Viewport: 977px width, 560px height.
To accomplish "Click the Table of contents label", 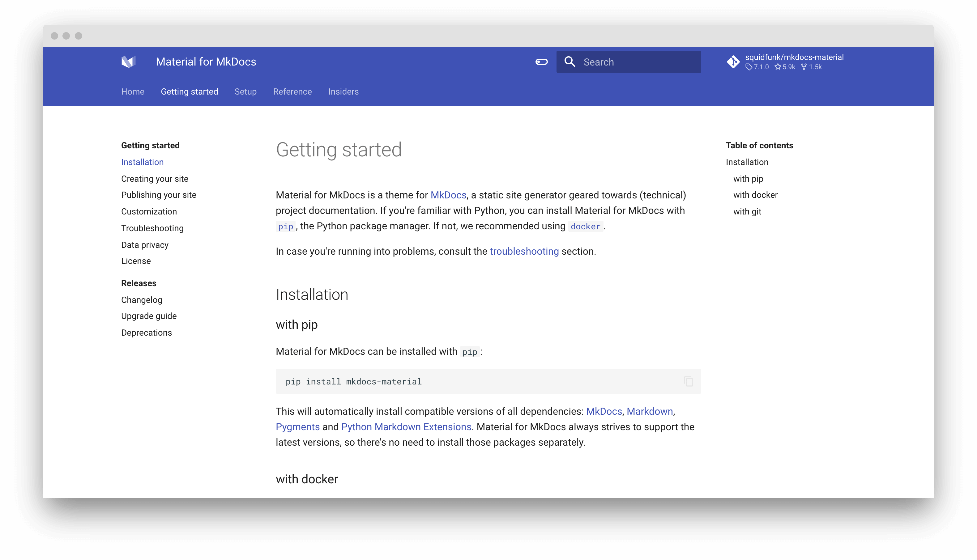I will point(759,145).
